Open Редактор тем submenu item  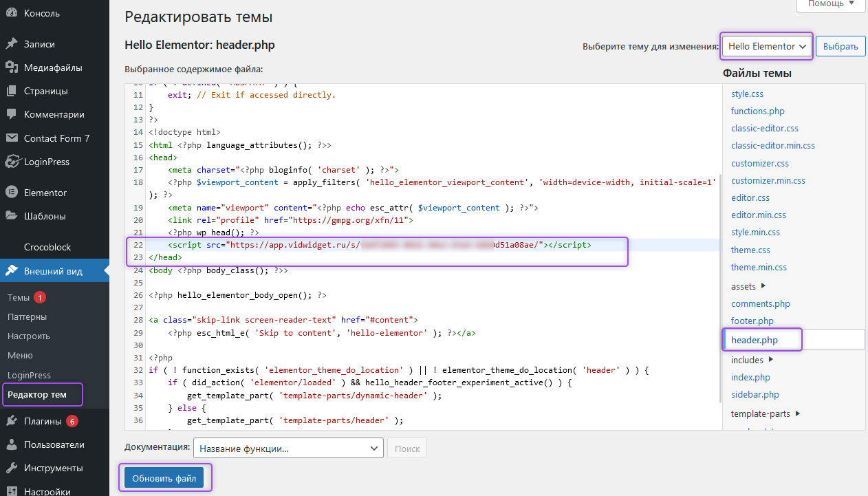pos(37,394)
